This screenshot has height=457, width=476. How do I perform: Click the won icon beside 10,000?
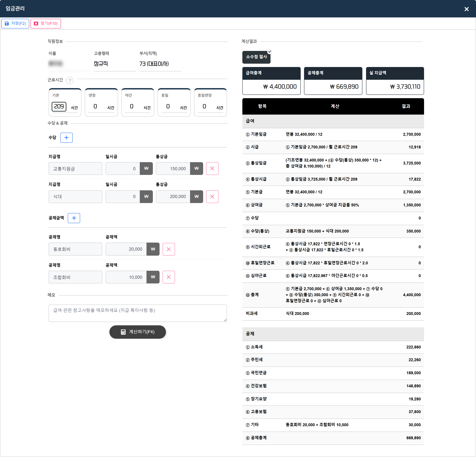pos(153,277)
